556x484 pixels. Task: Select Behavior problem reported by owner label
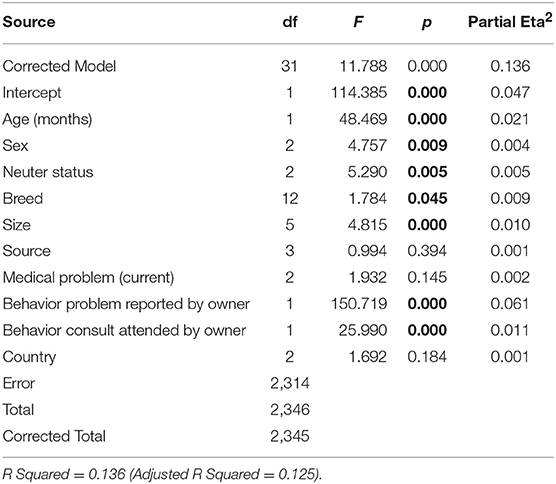click(x=126, y=304)
